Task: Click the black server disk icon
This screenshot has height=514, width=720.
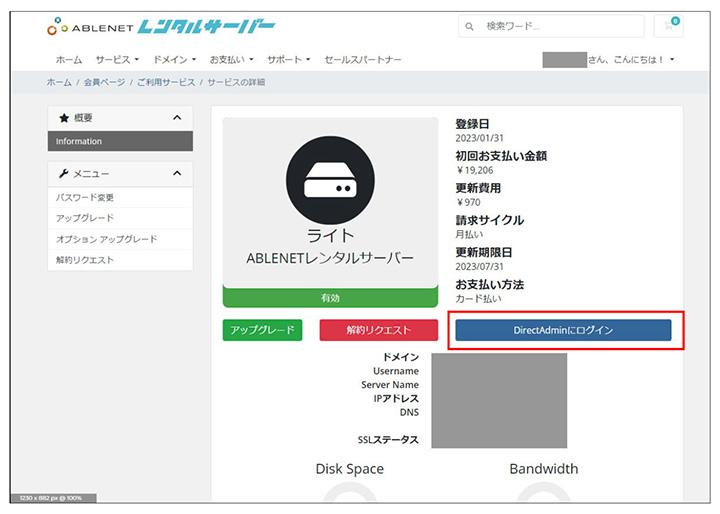Action: pyautogui.click(x=330, y=180)
